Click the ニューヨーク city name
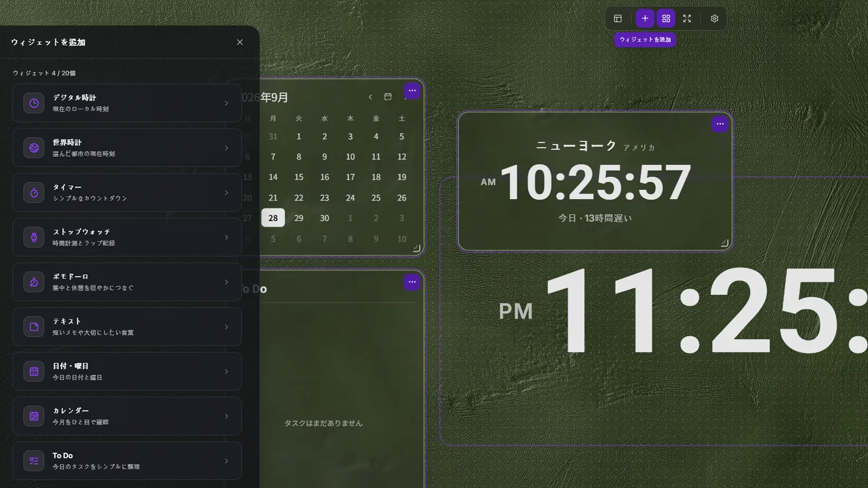 [576, 146]
